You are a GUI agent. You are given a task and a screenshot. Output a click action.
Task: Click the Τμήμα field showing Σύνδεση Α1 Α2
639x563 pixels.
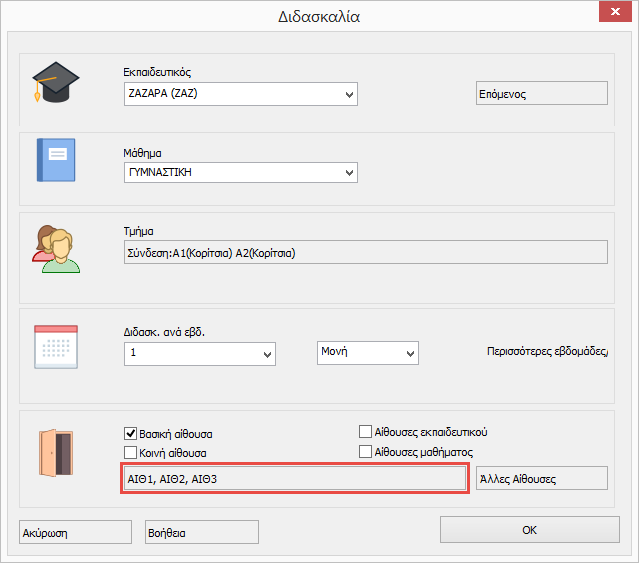[365, 252]
